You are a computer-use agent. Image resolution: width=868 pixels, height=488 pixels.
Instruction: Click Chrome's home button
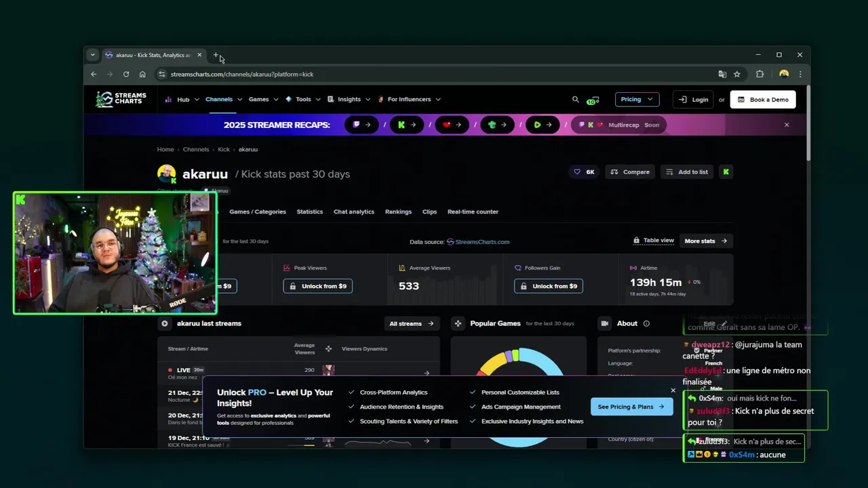click(x=142, y=74)
